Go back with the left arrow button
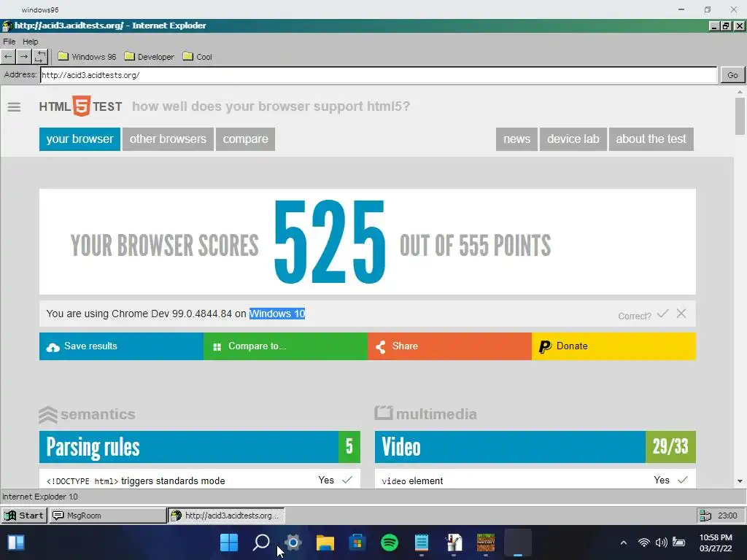747x560 pixels. pyautogui.click(x=8, y=57)
